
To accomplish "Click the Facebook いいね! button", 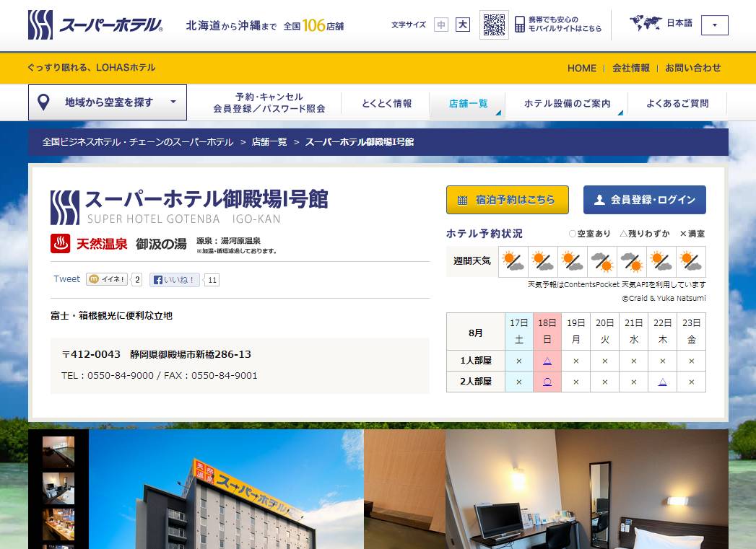I will (174, 280).
